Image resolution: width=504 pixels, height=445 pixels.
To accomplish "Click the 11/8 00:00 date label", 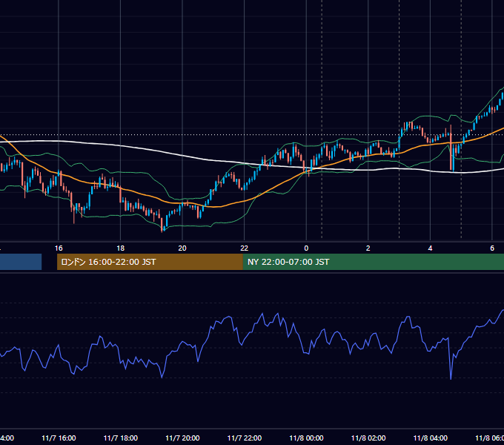I will pos(306,438).
